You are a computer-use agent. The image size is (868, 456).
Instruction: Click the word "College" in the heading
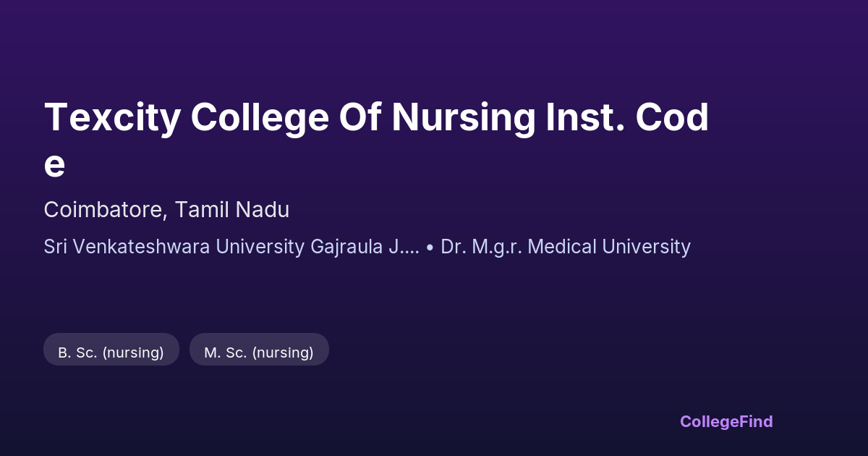[260, 119]
